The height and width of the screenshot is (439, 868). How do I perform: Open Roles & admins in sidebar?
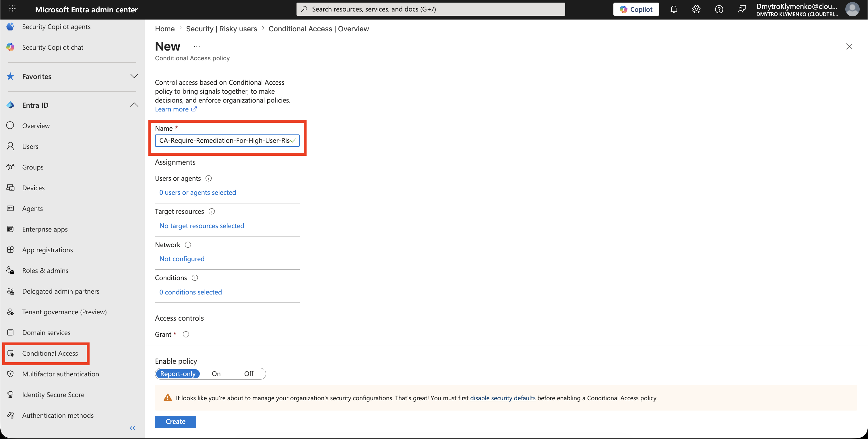tap(45, 270)
